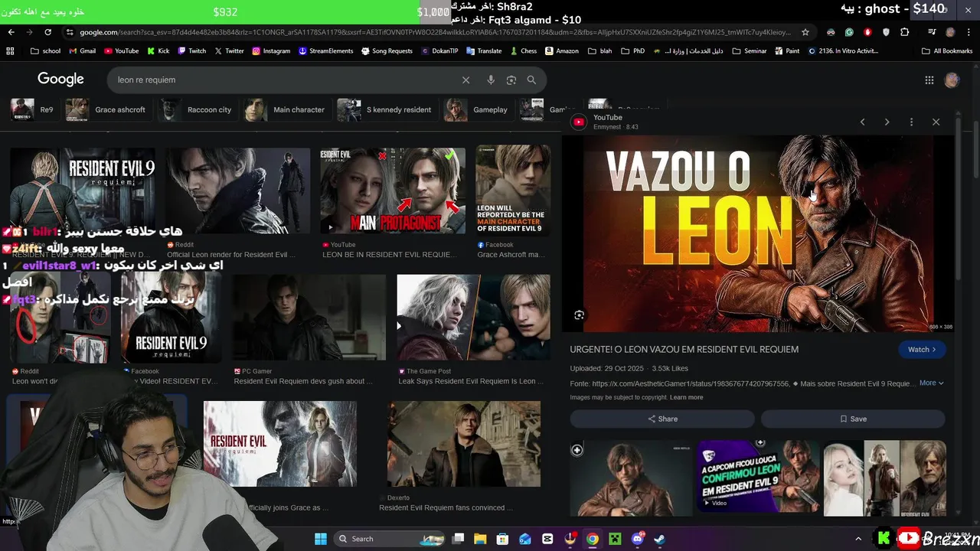
Task: Open the Google account avatar
Action: click(x=952, y=80)
